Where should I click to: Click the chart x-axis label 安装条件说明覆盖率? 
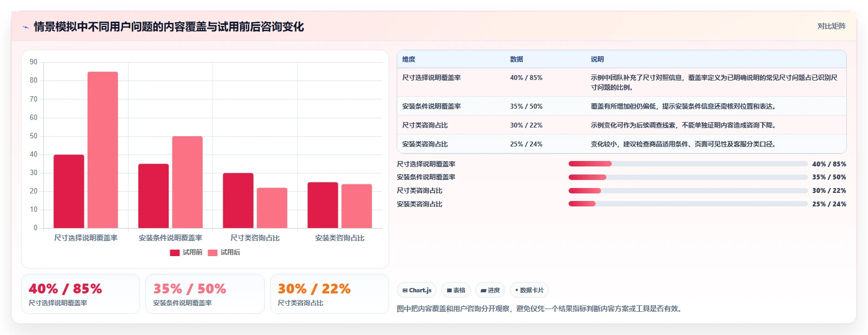click(170, 238)
